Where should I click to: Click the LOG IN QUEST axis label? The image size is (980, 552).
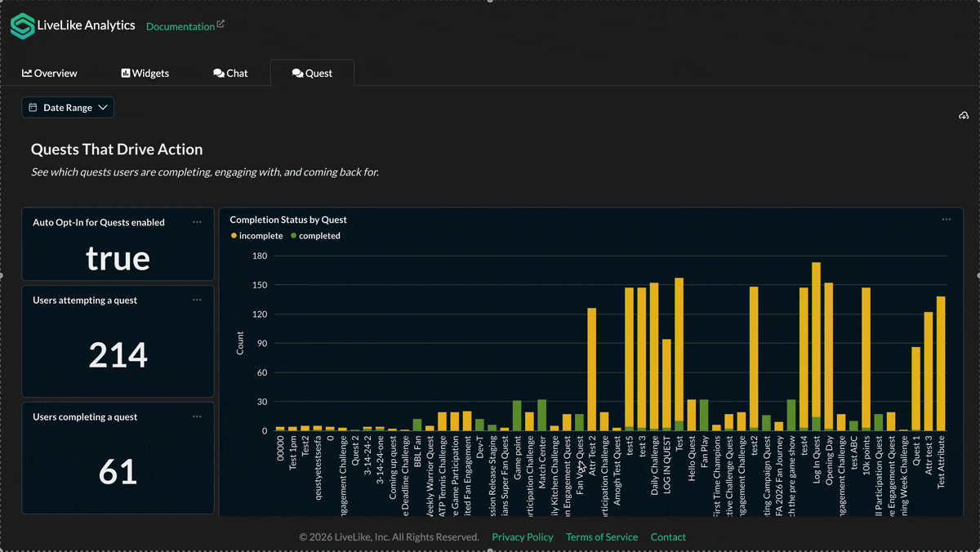pos(667,464)
